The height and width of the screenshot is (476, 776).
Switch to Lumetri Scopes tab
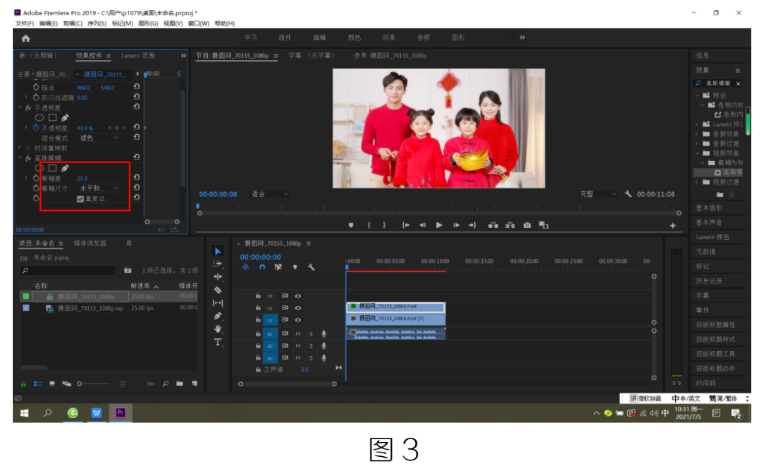138,56
